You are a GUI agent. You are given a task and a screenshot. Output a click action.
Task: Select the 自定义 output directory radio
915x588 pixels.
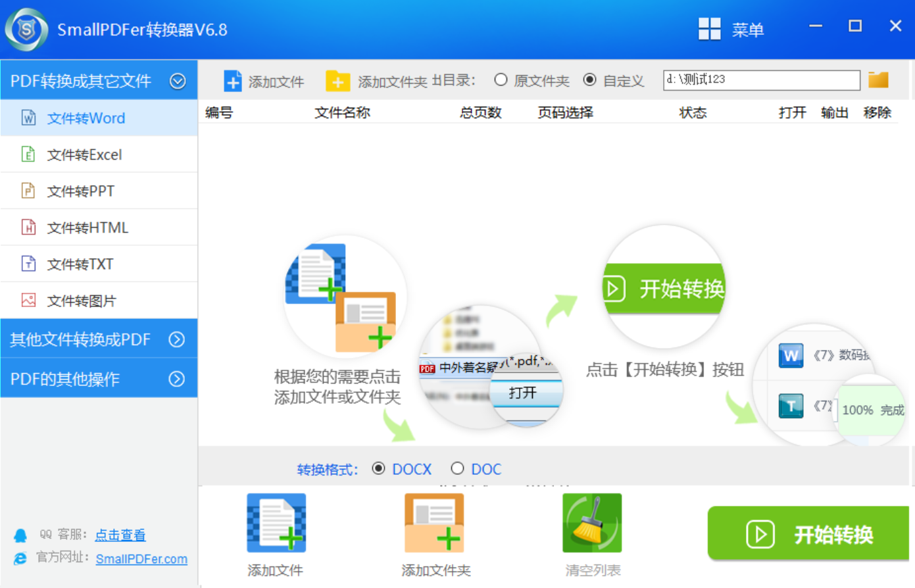point(589,80)
